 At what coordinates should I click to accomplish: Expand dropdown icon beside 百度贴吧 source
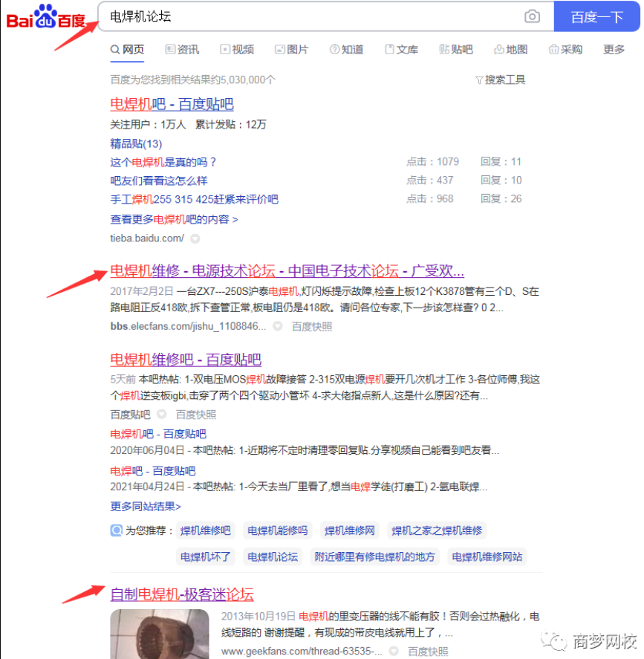tap(162, 415)
